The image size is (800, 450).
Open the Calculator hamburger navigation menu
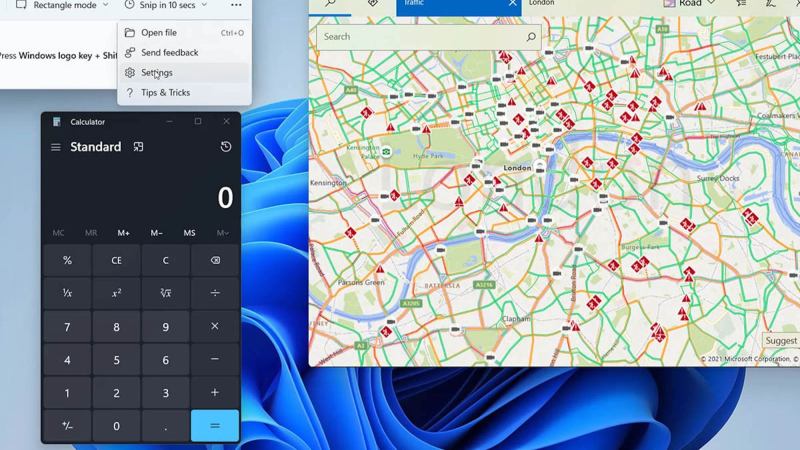click(x=56, y=147)
